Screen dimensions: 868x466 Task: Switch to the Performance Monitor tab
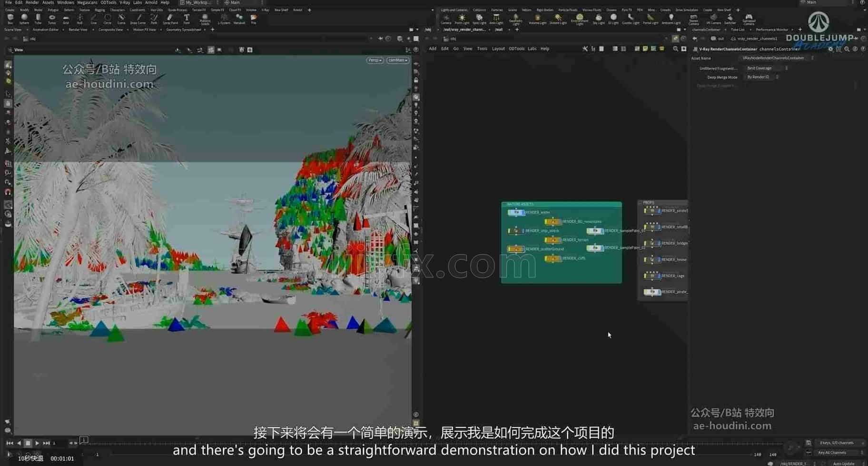tap(772, 30)
